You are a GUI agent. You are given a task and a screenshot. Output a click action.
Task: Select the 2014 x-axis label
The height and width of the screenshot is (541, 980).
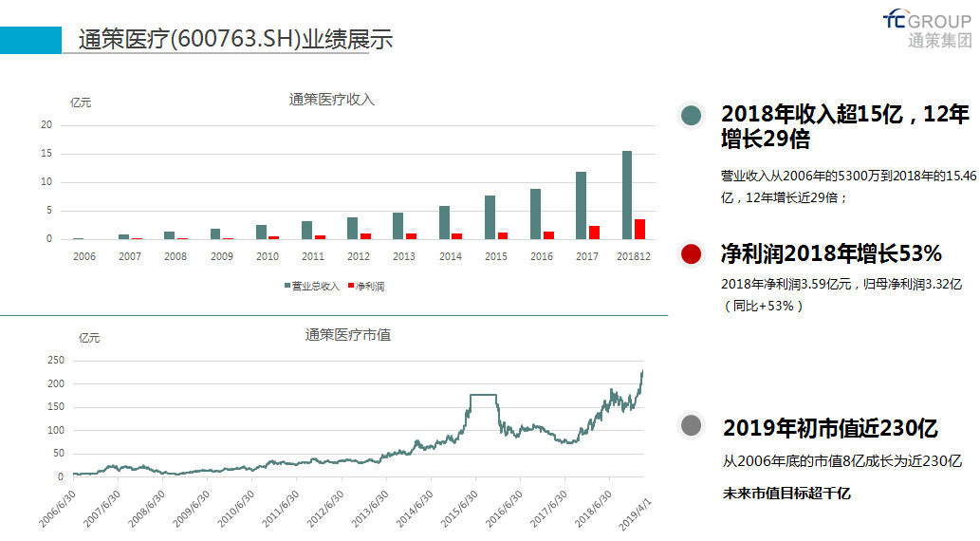(451, 256)
